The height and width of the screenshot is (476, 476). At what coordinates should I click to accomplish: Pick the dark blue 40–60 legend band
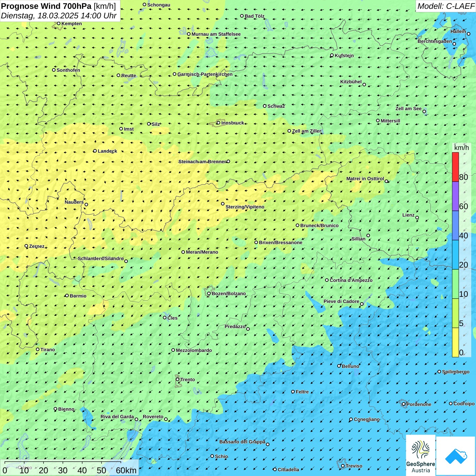click(455, 226)
